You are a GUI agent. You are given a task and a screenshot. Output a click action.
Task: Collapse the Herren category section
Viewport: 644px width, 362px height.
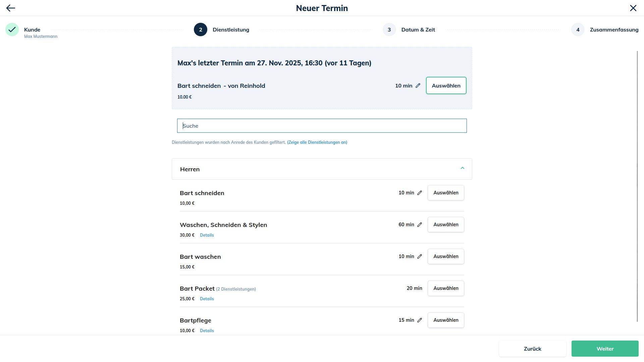tap(462, 168)
